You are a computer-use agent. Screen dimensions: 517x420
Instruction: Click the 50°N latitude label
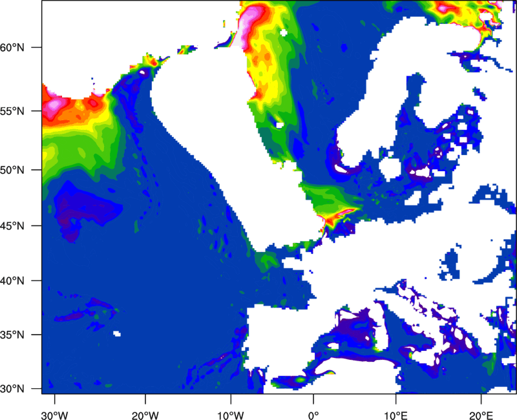pyautogui.click(x=12, y=170)
